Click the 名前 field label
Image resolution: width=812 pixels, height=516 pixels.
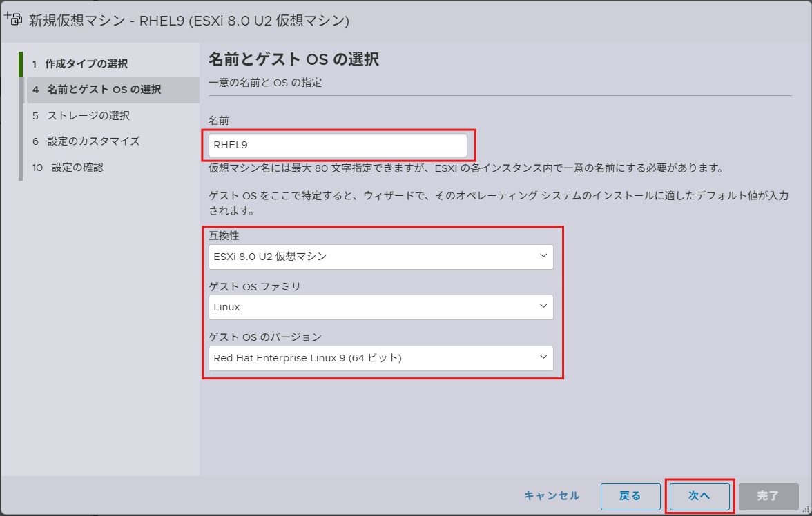click(218, 121)
